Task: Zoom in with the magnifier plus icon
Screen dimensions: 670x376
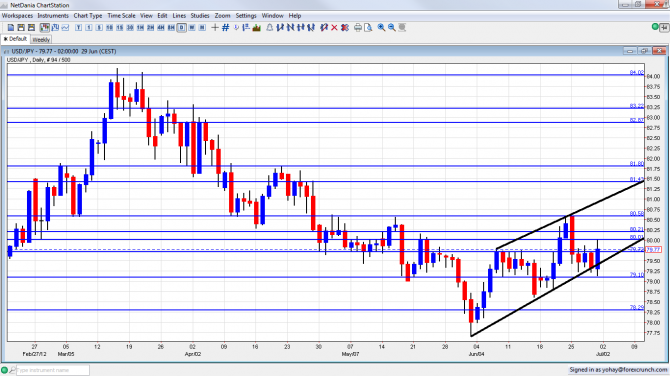Action: [381, 27]
